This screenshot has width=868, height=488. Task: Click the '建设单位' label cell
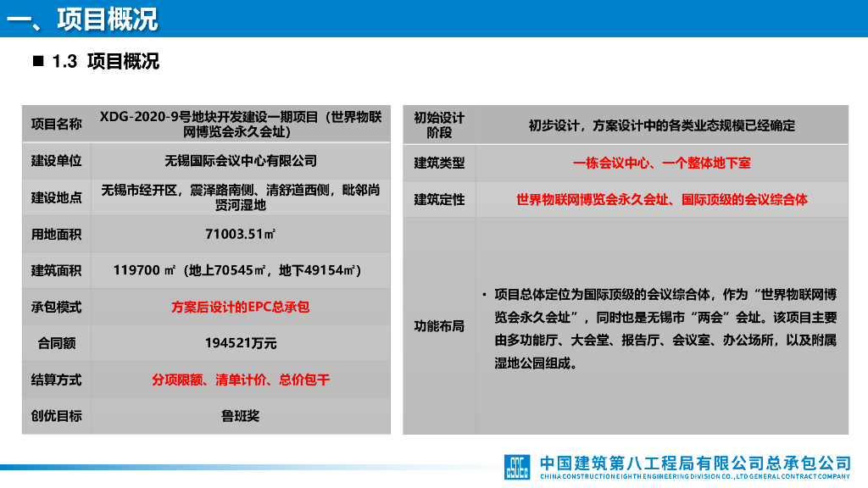tap(57, 161)
